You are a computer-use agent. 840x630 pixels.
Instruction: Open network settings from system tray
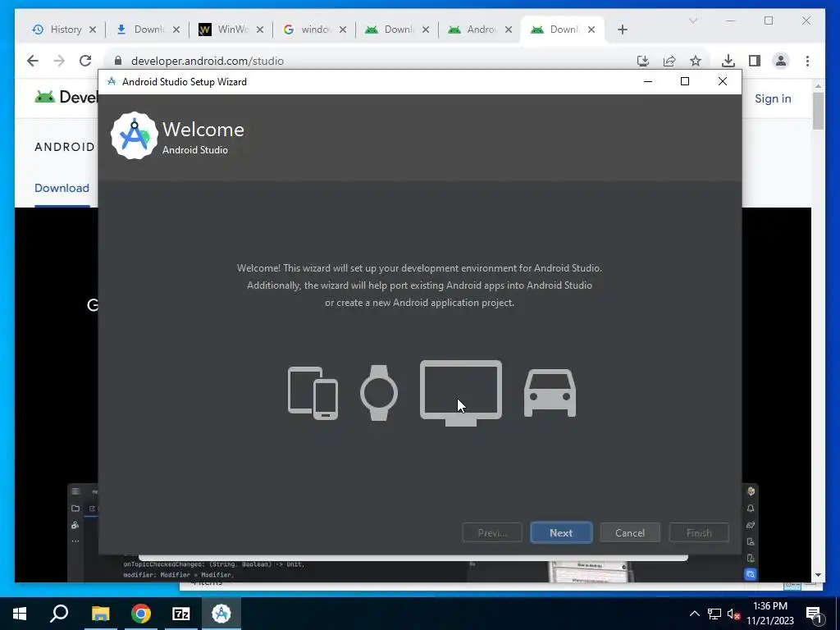tap(714, 614)
